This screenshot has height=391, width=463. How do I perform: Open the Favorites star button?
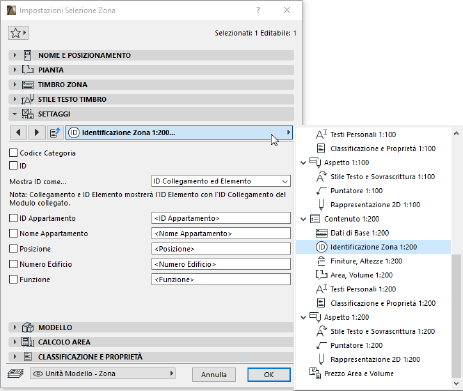18,33
